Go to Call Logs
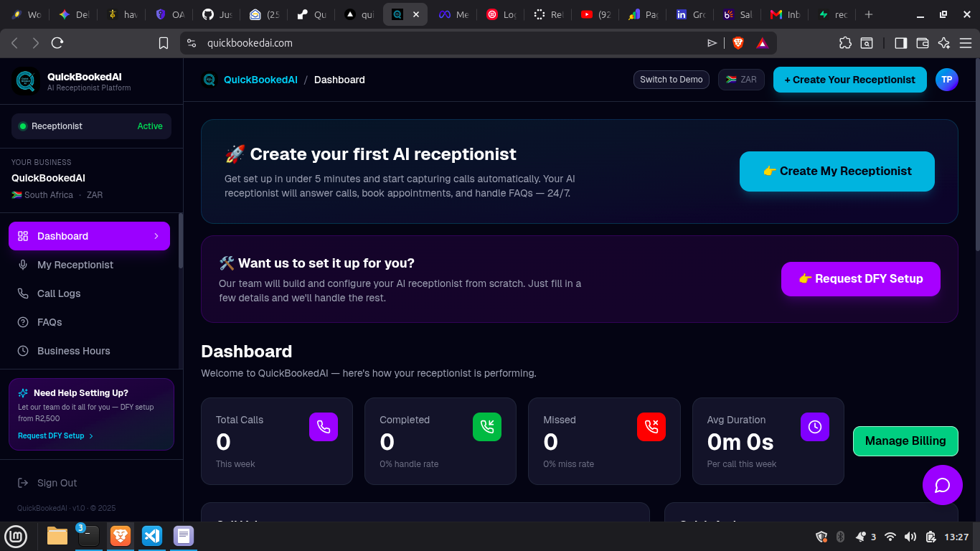 tap(89, 293)
